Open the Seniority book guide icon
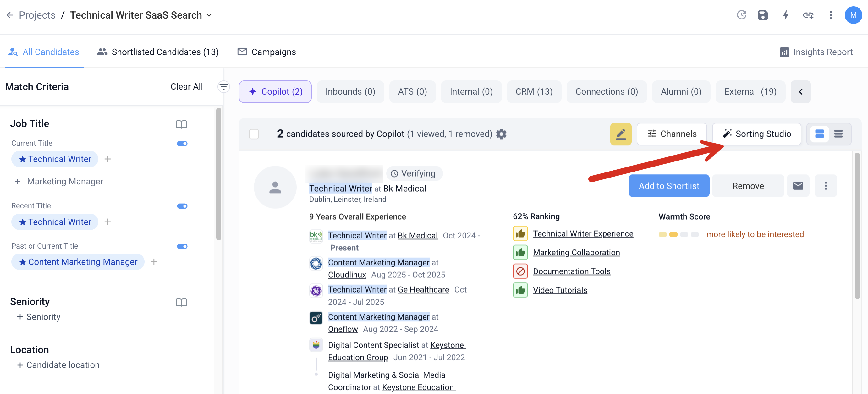Viewport: 868px width, 394px height. 181,302
